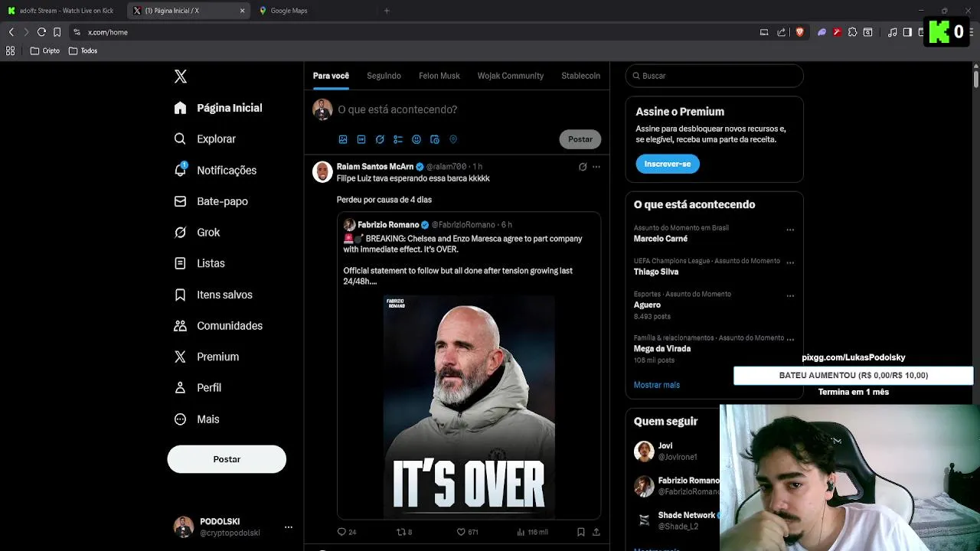Add a GIF to the new post
This screenshot has width=980, height=551.
click(x=361, y=139)
